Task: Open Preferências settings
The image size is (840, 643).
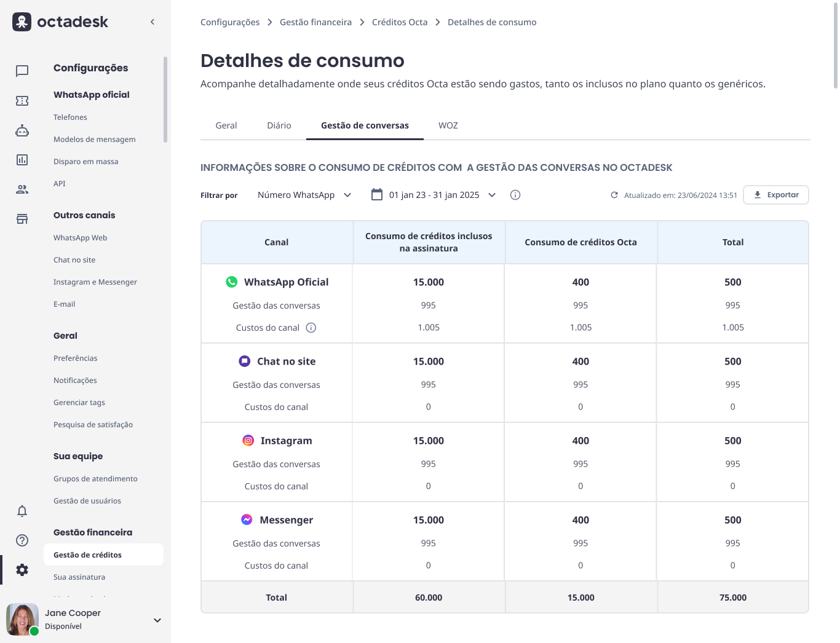Action: tap(76, 358)
